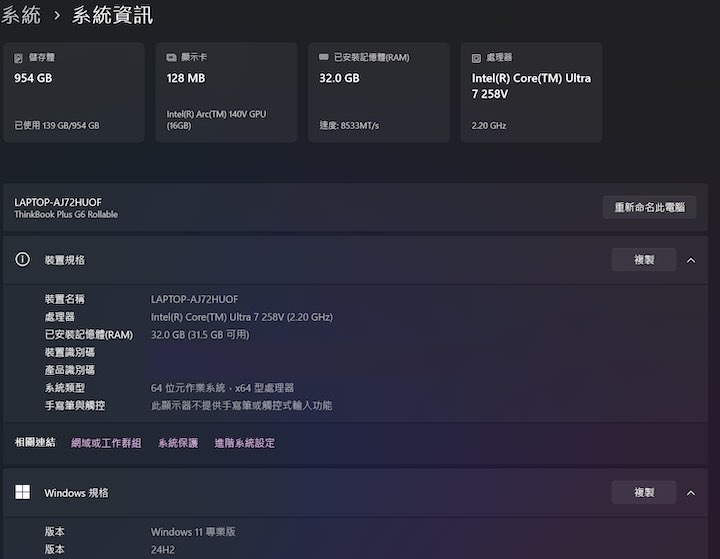Click the 裝置規格 section header

click(355, 260)
